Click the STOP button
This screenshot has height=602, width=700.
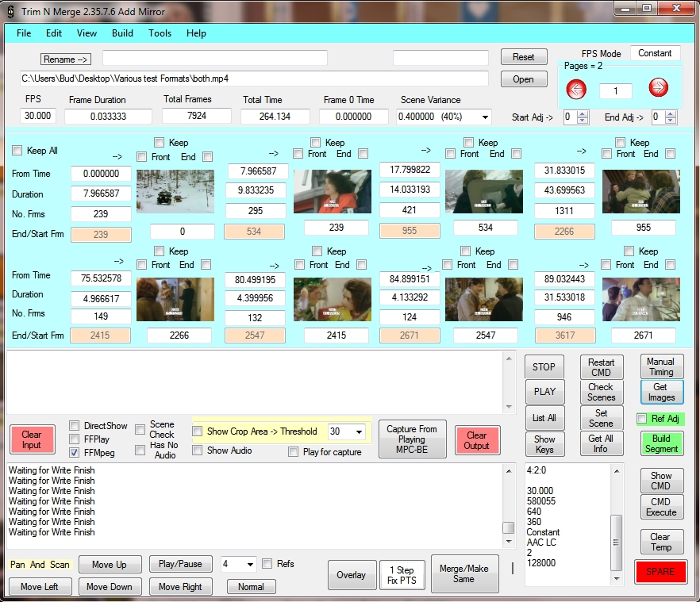[x=544, y=367]
